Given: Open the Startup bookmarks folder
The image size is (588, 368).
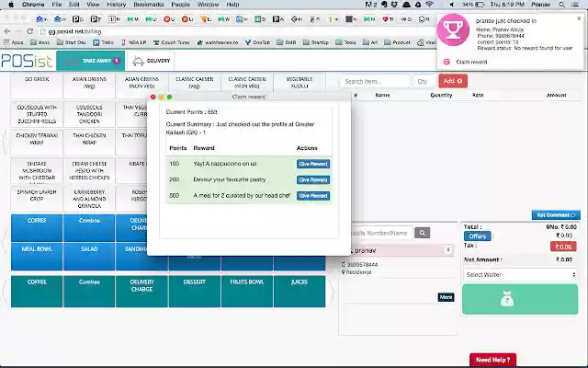Looking at the screenshot, I should pyautogui.click(x=315, y=42).
